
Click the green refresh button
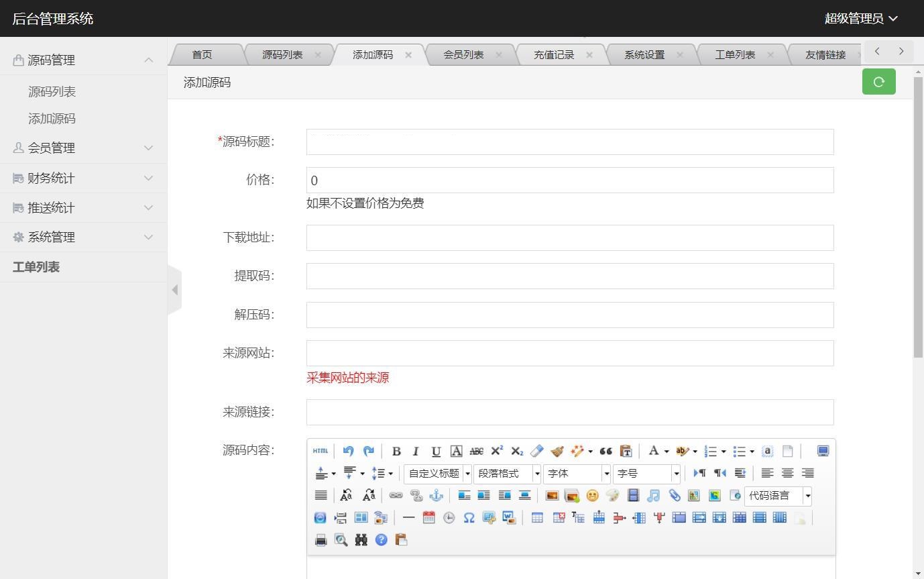click(x=878, y=81)
